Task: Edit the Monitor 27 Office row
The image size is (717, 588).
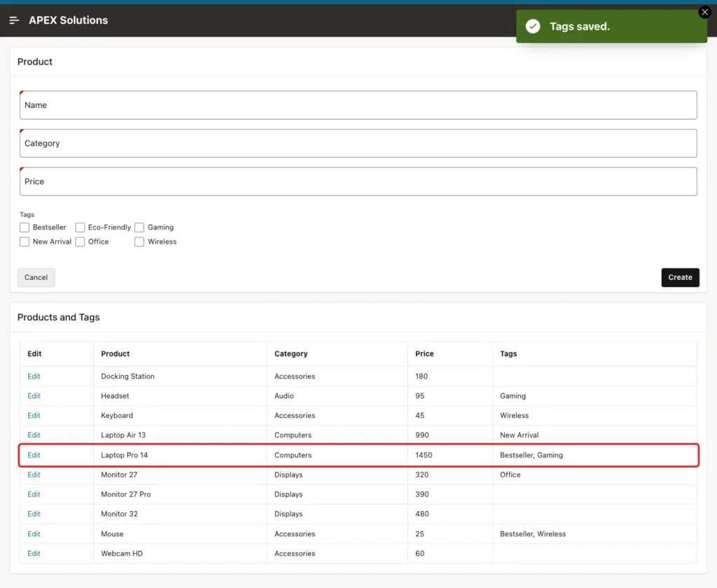Action: pos(34,475)
